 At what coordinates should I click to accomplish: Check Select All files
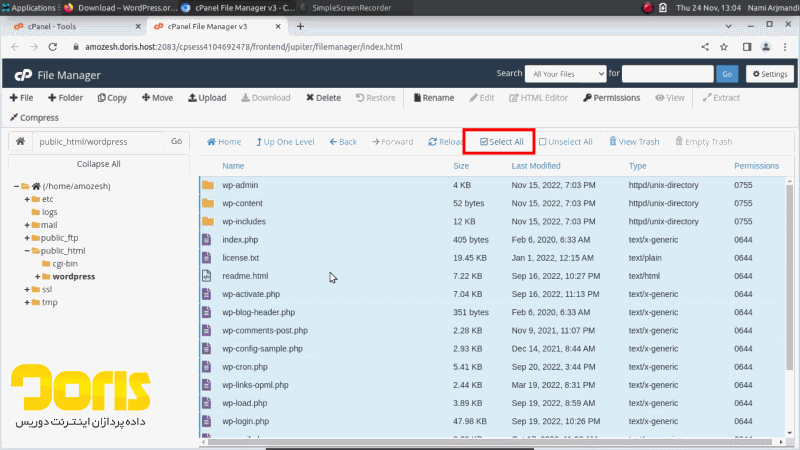tap(502, 142)
